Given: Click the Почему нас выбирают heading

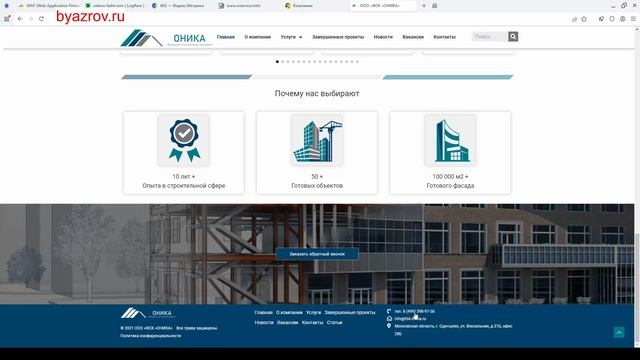Looking at the screenshot, I should pyautogui.click(x=317, y=93).
